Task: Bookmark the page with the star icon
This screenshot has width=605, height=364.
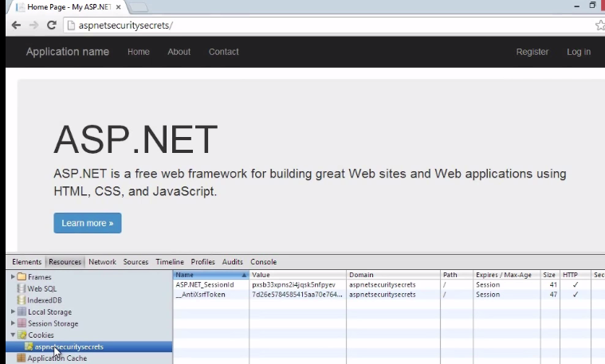Action: 600,25
